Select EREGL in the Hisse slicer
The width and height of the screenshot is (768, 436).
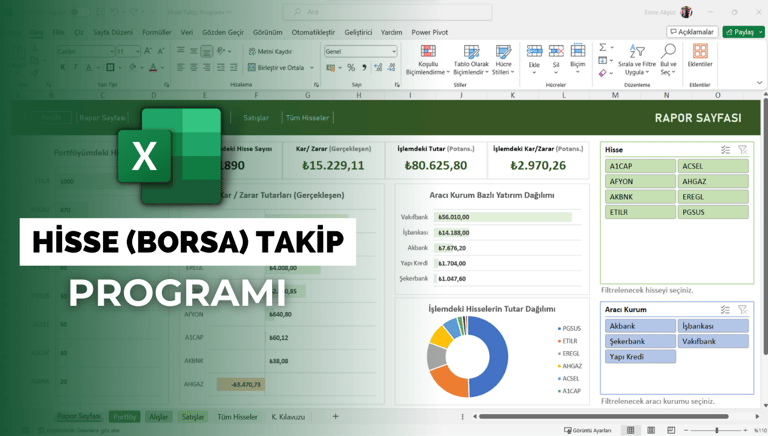(713, 196)
